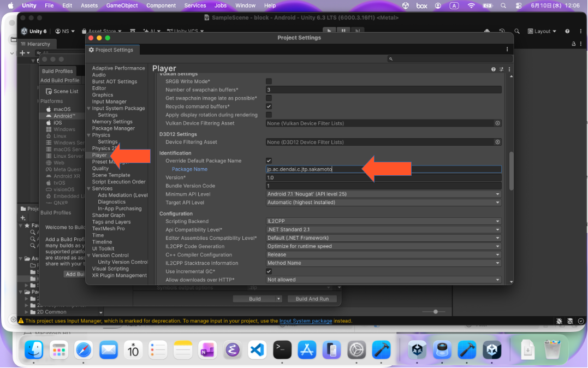Open the App Store dock icon
The image size is (588, 368).
pyautogui.click(x=307, y=350)
